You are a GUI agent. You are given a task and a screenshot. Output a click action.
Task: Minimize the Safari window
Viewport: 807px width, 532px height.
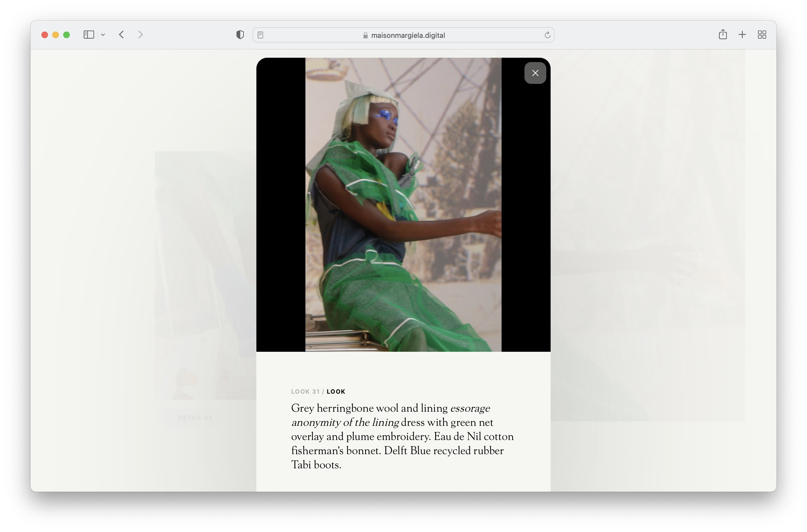[56, 35]
